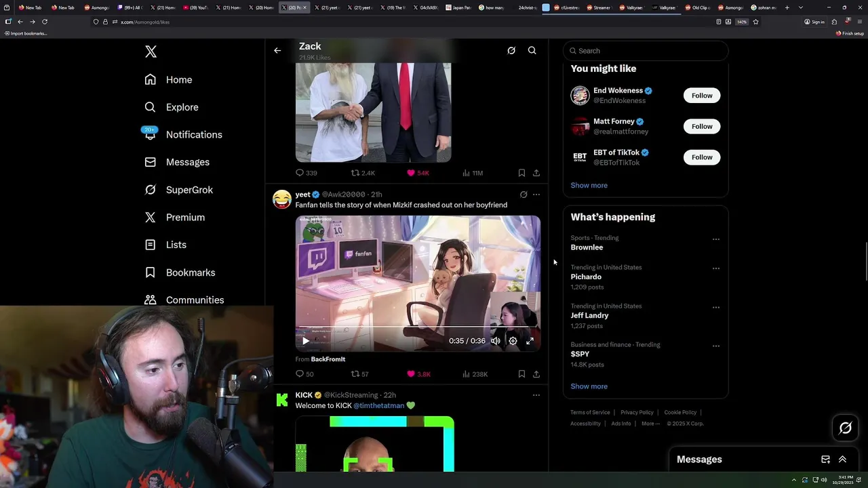Open the EBT of TikTok profile name
The image size is (868, 488).
pyautogui.click(x=616, y=152)
